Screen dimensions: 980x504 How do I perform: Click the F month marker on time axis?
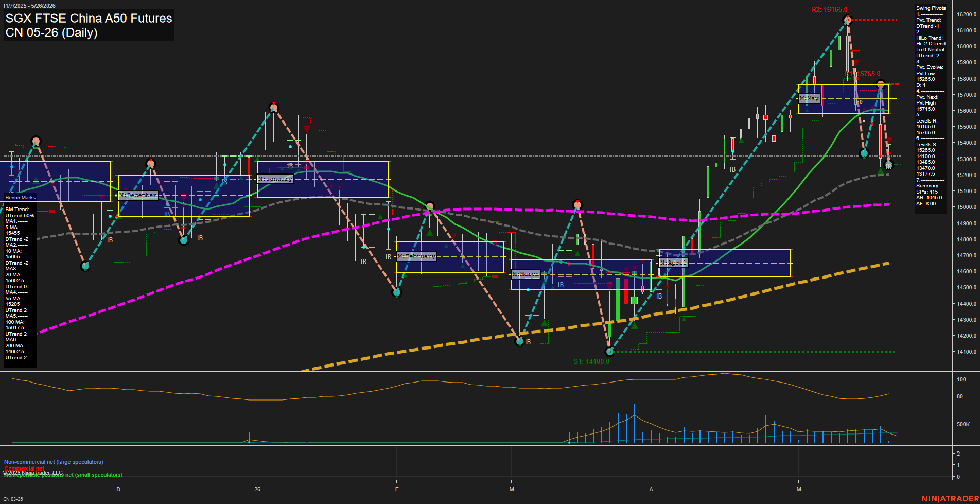click(396, 489)
